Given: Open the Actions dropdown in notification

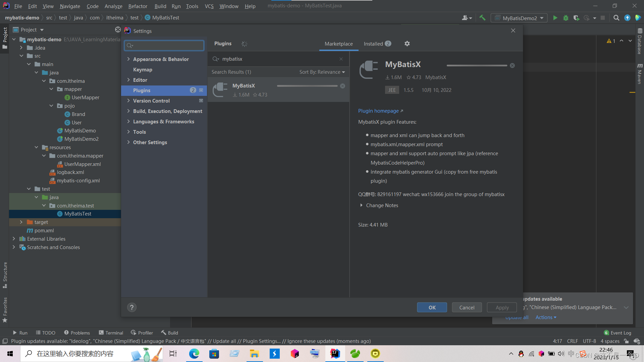Looking at the screenshot, I should point(546,317).
